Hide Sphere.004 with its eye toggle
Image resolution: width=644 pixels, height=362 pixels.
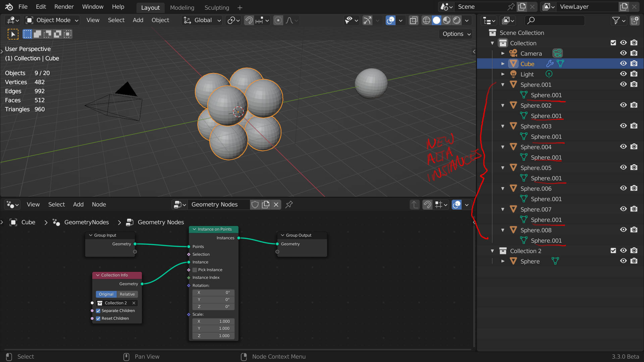[x=624, y=146]
